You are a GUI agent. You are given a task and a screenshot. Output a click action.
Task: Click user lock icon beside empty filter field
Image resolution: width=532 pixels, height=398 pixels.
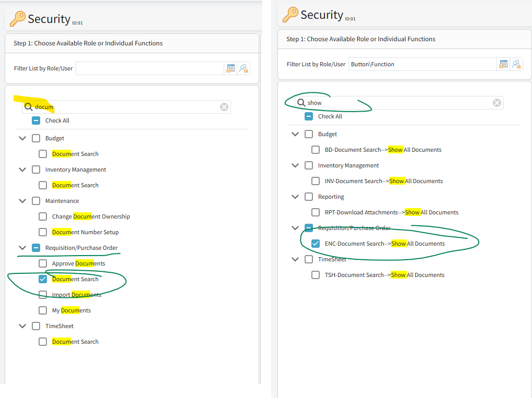pyautogui.click(x=244, y=68)
